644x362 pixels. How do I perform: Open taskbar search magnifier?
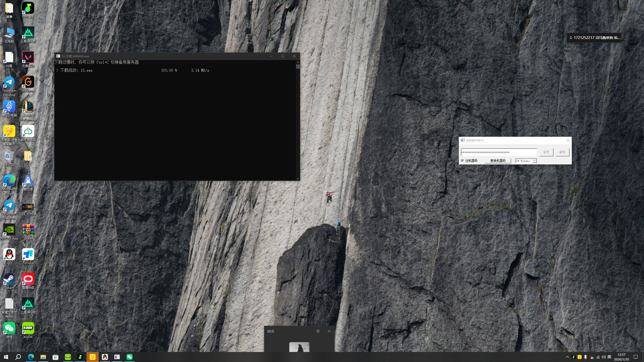[18, 357]
